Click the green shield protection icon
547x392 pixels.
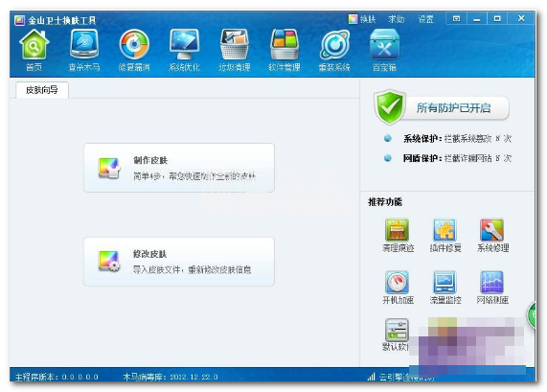[389, 107]
